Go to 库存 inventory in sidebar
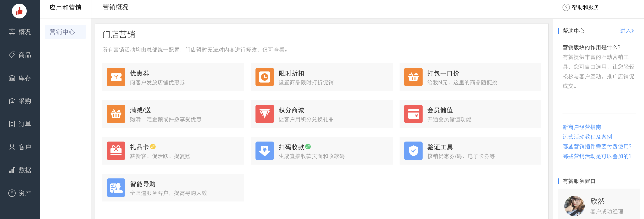This screenshot has width=644, height=219. (20, 78)
